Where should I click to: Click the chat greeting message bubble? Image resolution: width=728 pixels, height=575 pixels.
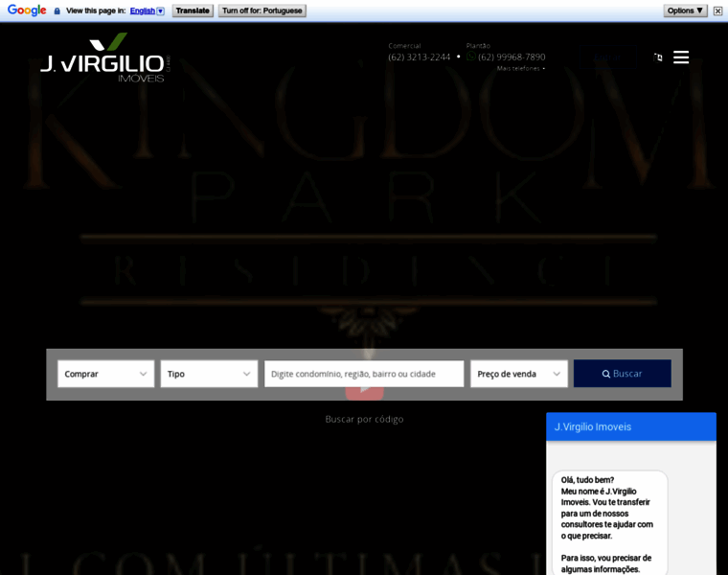pyautogui.click(x=609, y=523)
